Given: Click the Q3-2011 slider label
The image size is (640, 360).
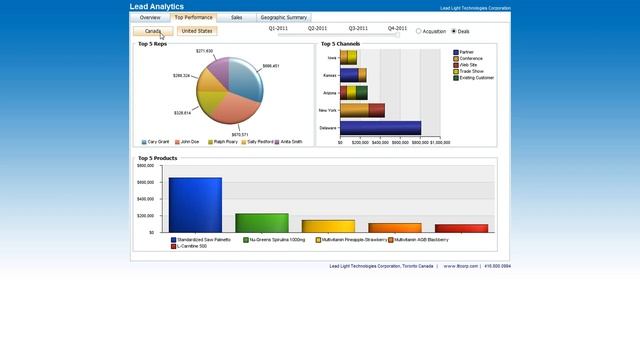Looking at the screenshot, I should click(x=358, y=28).
